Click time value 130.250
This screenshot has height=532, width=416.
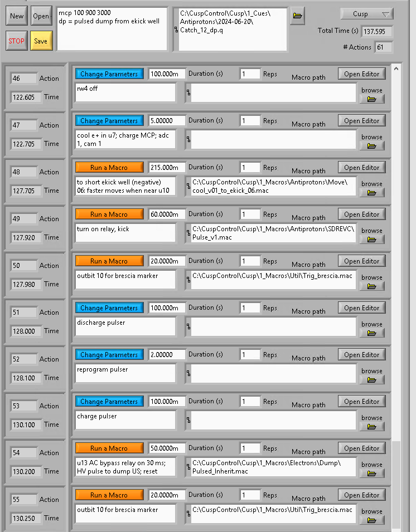tap(26, 519)
